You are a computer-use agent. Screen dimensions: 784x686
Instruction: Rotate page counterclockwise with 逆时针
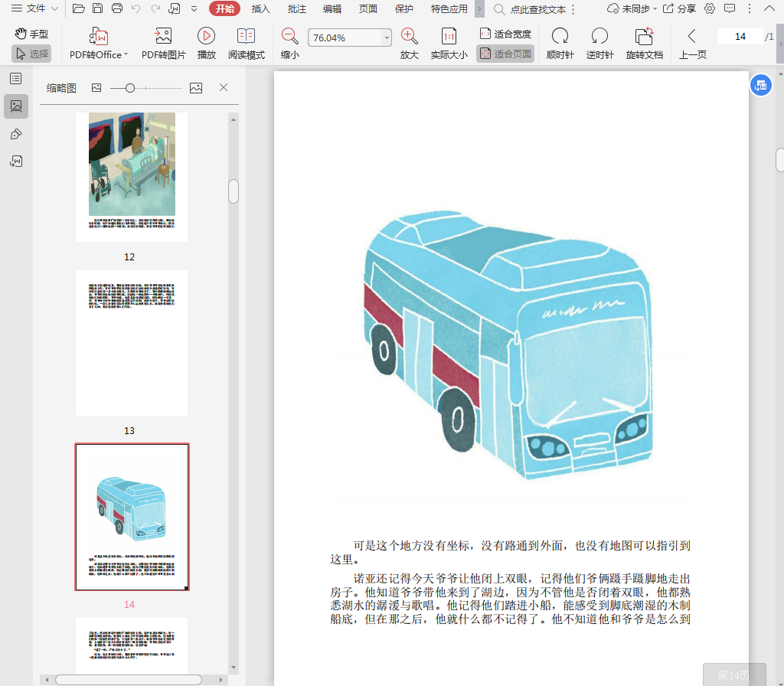tap(599, 36)
